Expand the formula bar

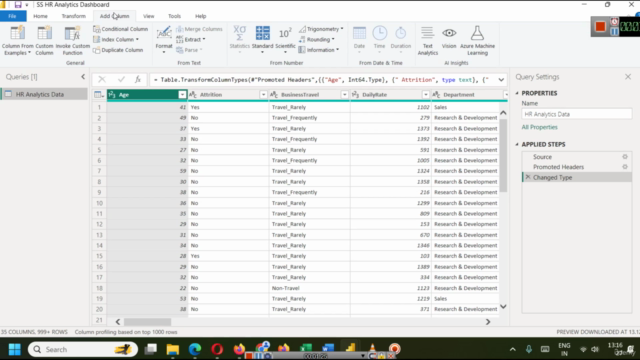[501, 80]
